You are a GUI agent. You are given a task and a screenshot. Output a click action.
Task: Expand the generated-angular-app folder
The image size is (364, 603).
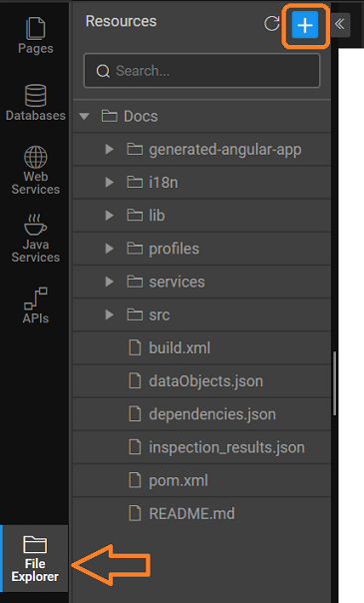(110, 149)
